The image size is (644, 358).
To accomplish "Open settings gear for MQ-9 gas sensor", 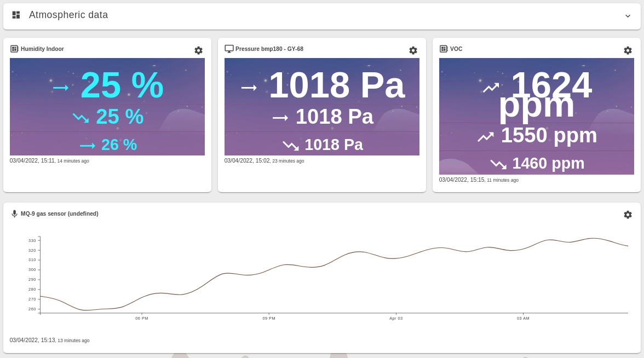I will [628, 215].
